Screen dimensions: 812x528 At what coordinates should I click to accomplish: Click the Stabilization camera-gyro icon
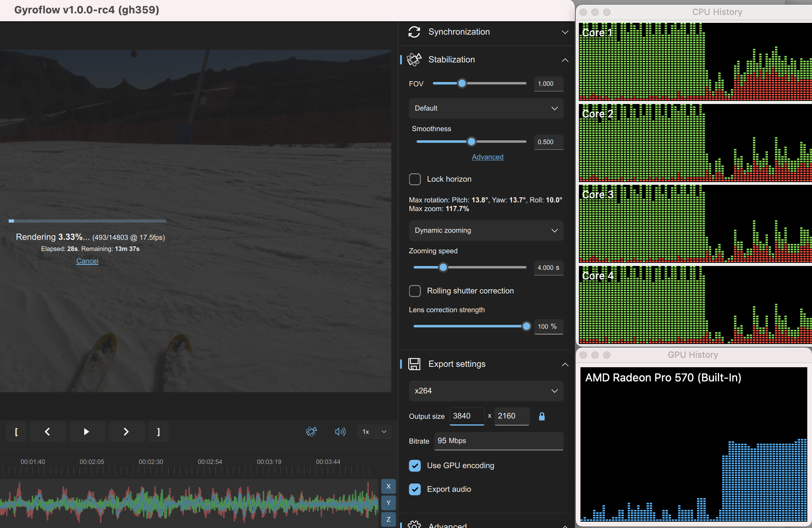(414, 59)
